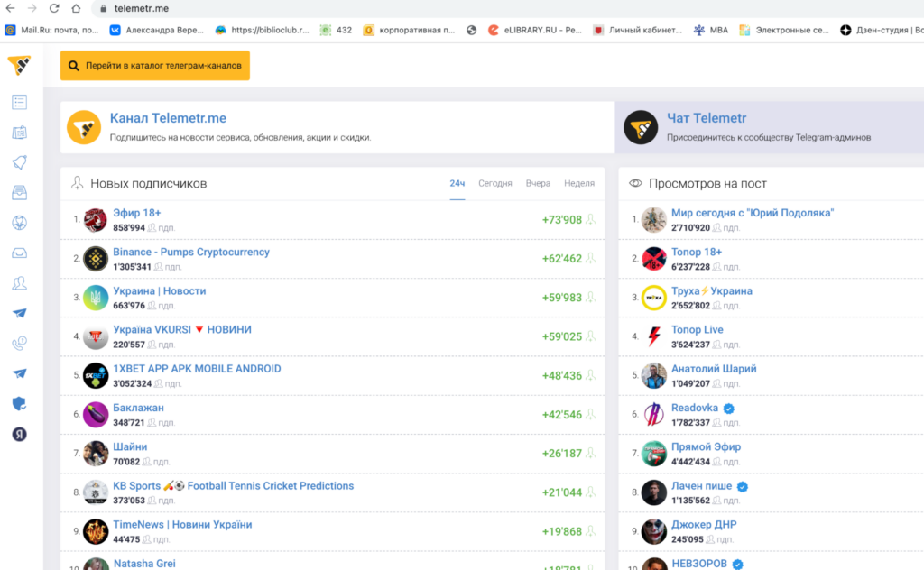Open the bell notifications icon in sidebar
The width and height of the screenshot is (924, 570).
point(20,162)
